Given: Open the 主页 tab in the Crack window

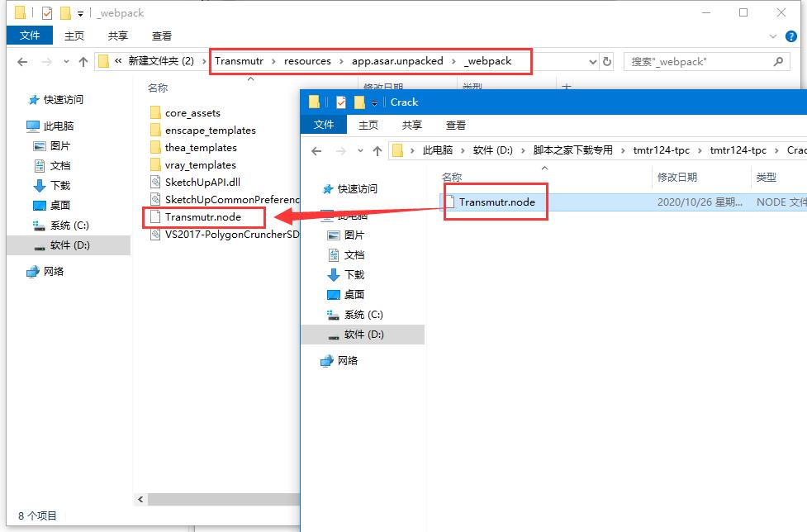Looking at the screenshot, I should click(x=366, y=125).
